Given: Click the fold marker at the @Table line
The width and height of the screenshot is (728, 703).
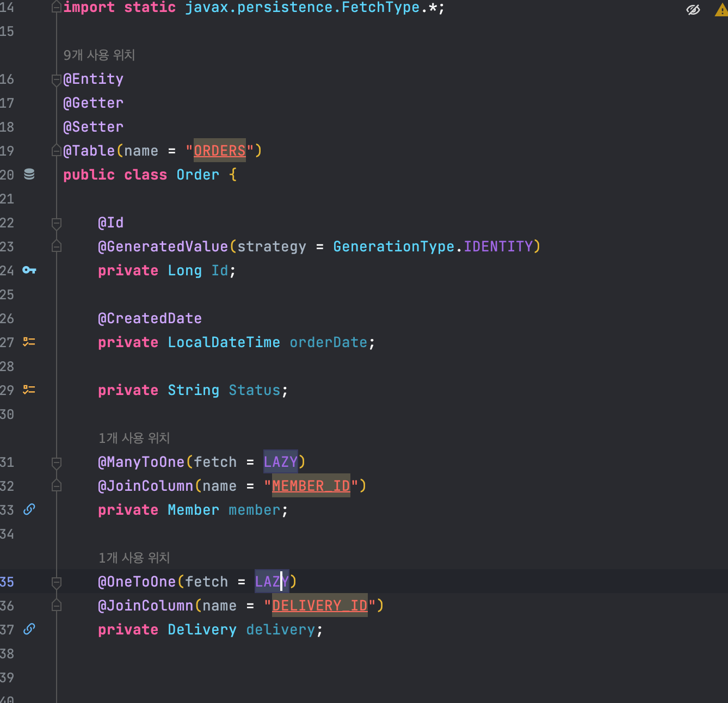Looking at the screenshot, I should [56, 150].
